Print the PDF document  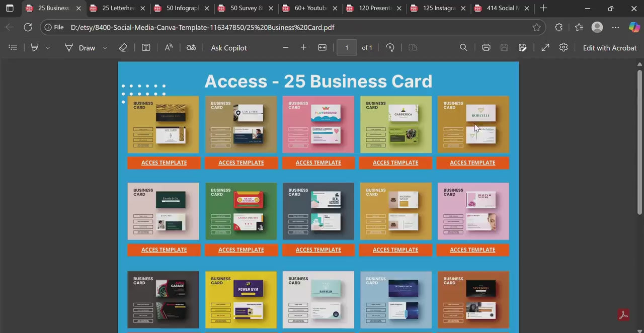pyautogui.click(x=486, y=47)
